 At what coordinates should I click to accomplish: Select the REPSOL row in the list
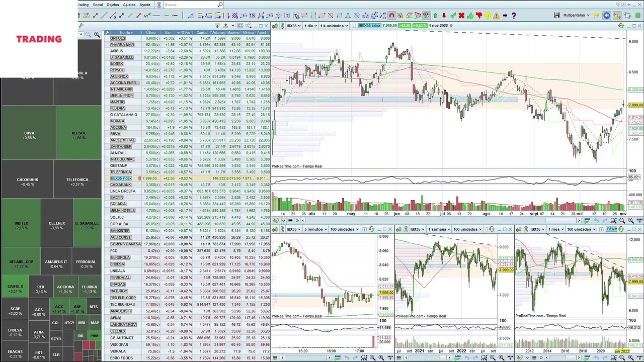point(187,70)
